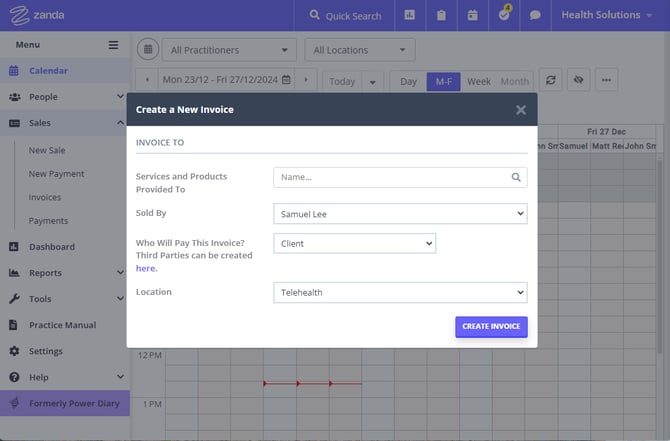Switch calendar to Week view
This screenshot has height=441, width=670.
[x=478, y=81]
